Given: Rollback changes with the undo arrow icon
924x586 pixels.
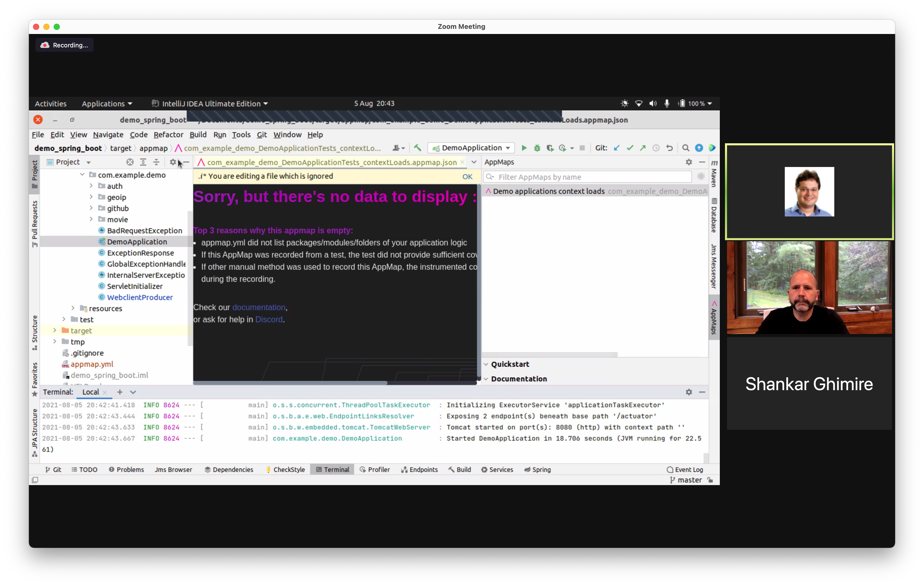Looking at the screenshot, I should (x=670, y=148).
